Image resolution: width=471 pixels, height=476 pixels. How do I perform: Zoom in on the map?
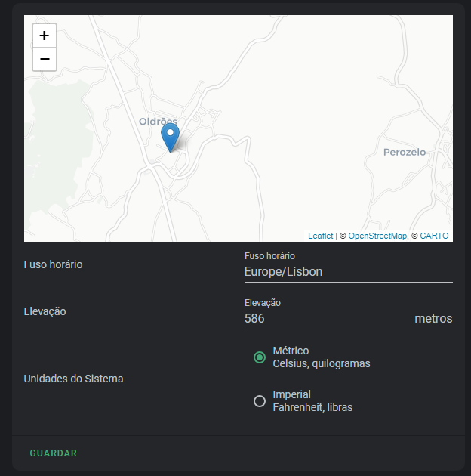tap(45, 36)
